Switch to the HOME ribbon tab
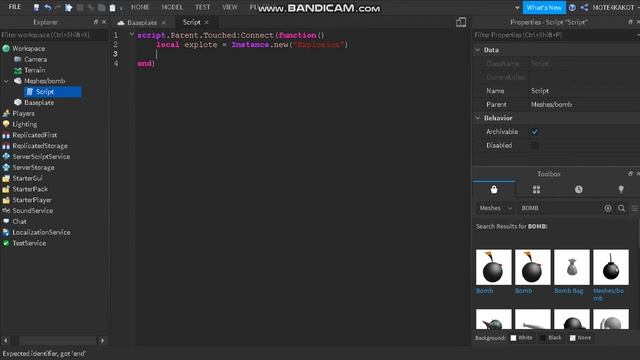The width and height of the screenshot is (640, 360). 140,7
